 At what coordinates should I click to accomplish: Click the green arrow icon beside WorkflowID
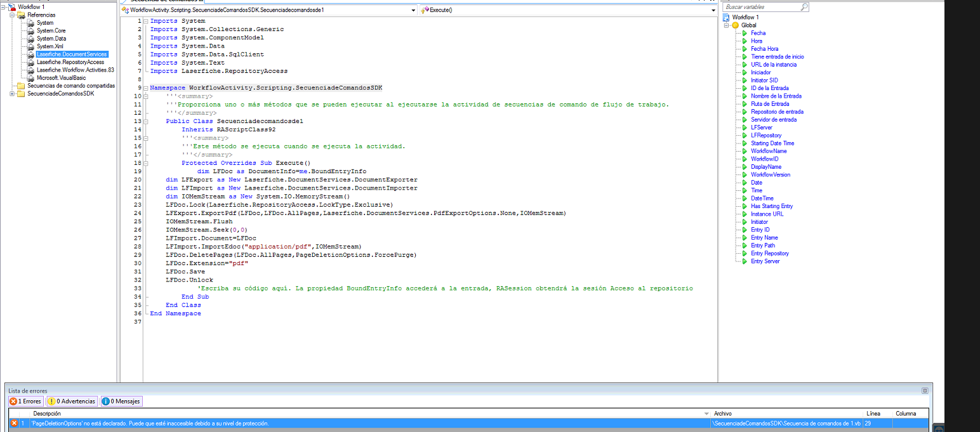pyautogui.click(x=745, y=159)
